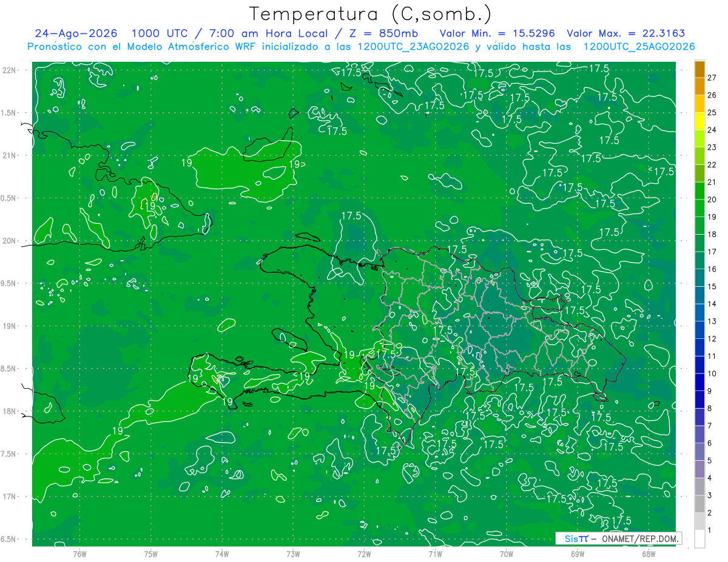Screen dimensions: 728x562
Task: Click the color bar label '15'
Action: 712,286
